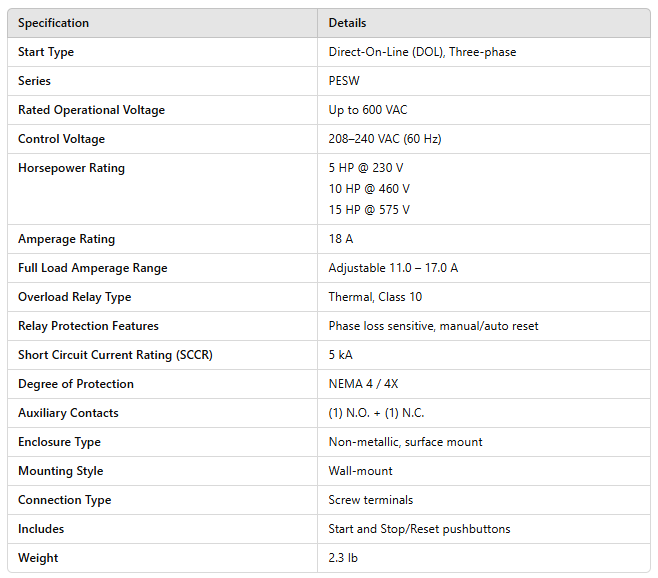Click the Rated Operational Voltage label
658x578 pixels.
click(91, 110)
